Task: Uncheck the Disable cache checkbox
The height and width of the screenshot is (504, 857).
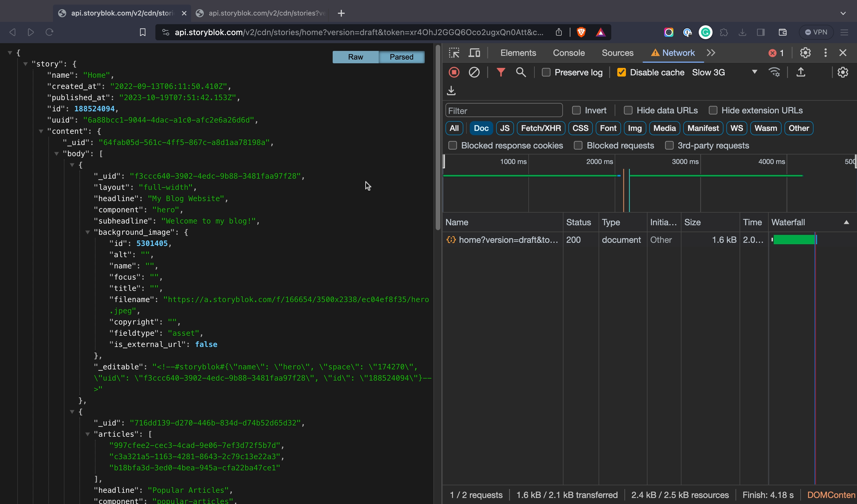Action: click(621, 72)
